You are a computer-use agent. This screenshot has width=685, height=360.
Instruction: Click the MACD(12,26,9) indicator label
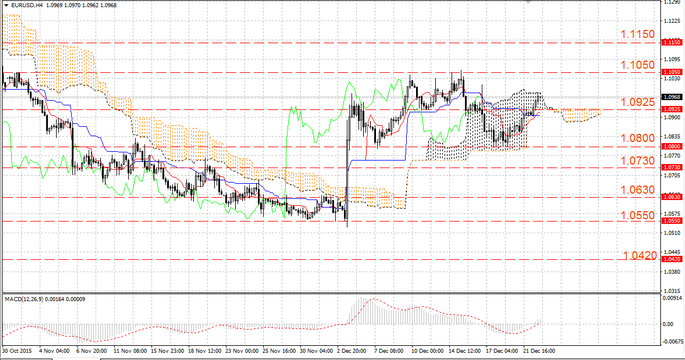(24, 299)
